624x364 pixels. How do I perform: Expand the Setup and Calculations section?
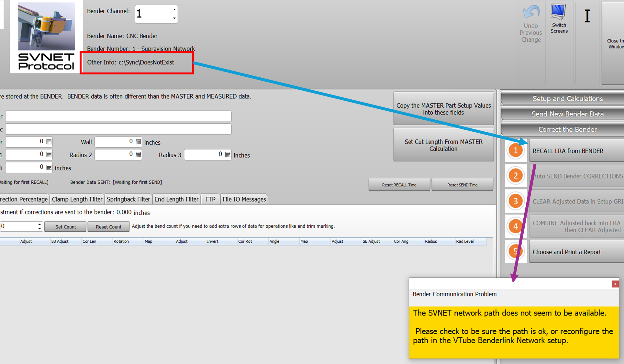pos(567,99)
